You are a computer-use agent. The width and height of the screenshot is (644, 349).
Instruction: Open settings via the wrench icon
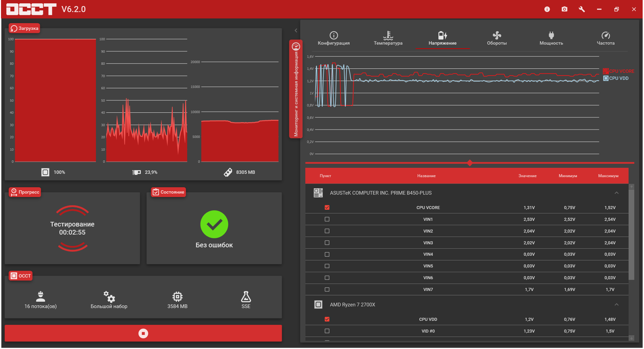click(582, 9)
